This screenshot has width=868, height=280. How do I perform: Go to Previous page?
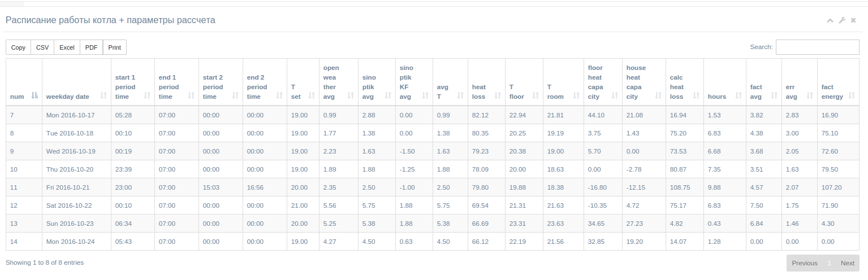[x=804, y=263]
